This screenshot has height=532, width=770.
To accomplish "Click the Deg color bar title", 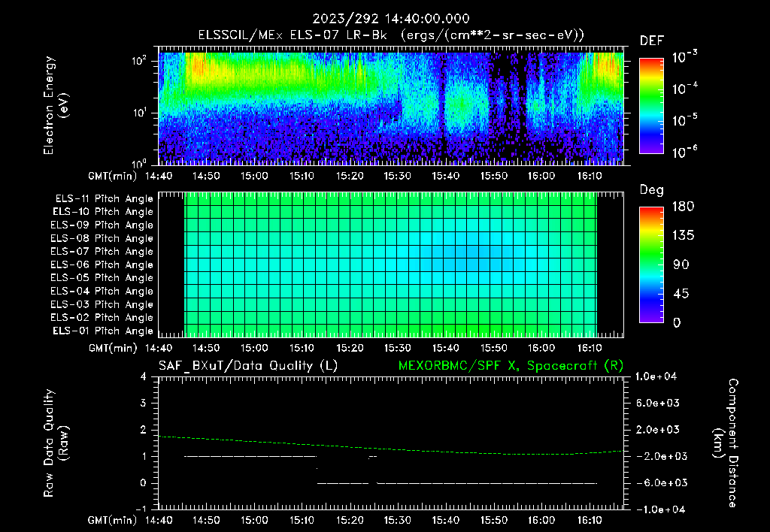I will (x=652, y=190).
